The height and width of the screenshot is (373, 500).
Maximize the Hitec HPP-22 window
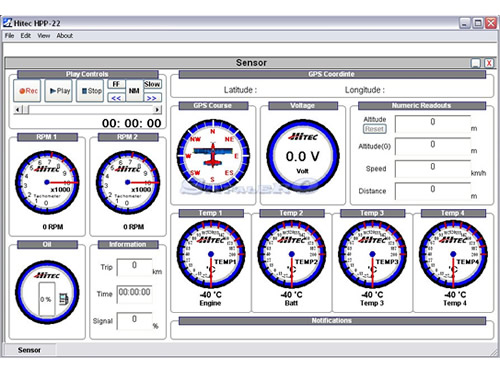pyautogui.click(x=478, y=23)
